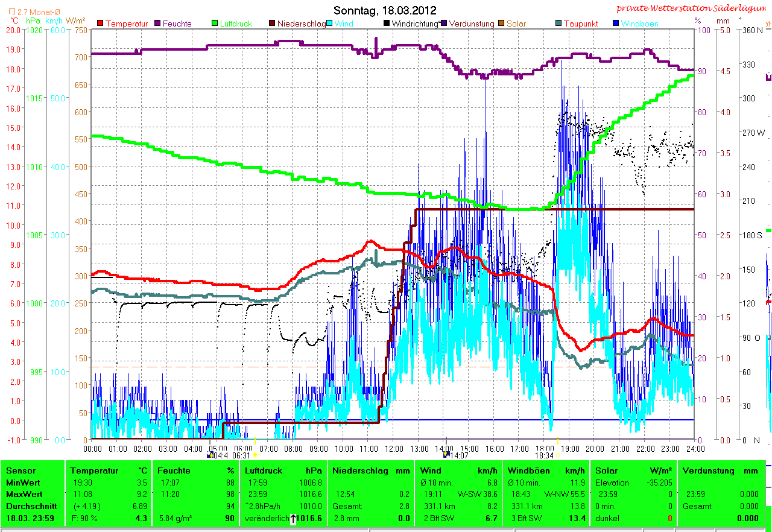Click the moonrise icon below the 05:00 label
This screenshot has width=772, height=532.
[x=210, y=456]
